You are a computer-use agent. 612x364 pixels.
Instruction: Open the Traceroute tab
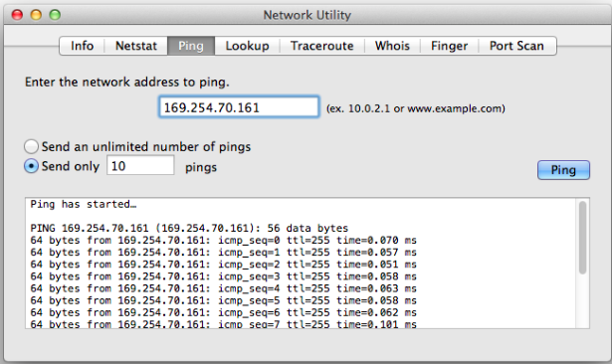(322, 46)
